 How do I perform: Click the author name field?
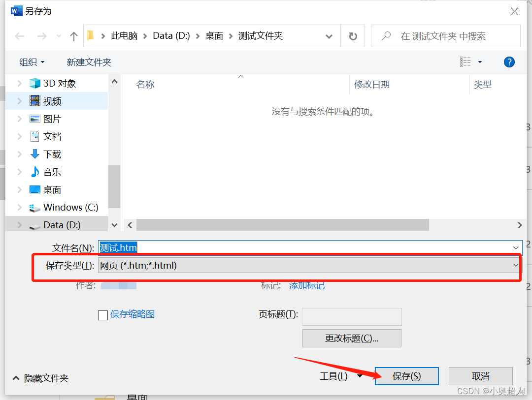(x=119, y=285)
